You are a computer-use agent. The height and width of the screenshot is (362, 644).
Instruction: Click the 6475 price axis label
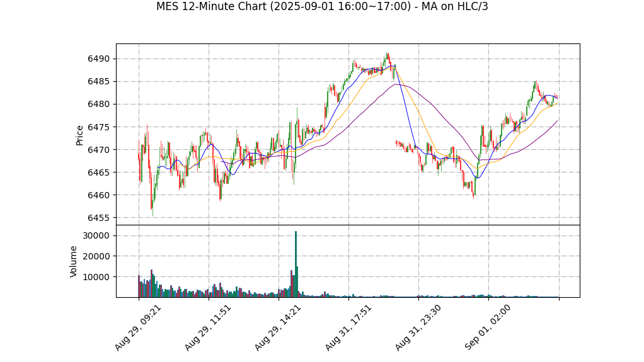[x=99, y=127]
